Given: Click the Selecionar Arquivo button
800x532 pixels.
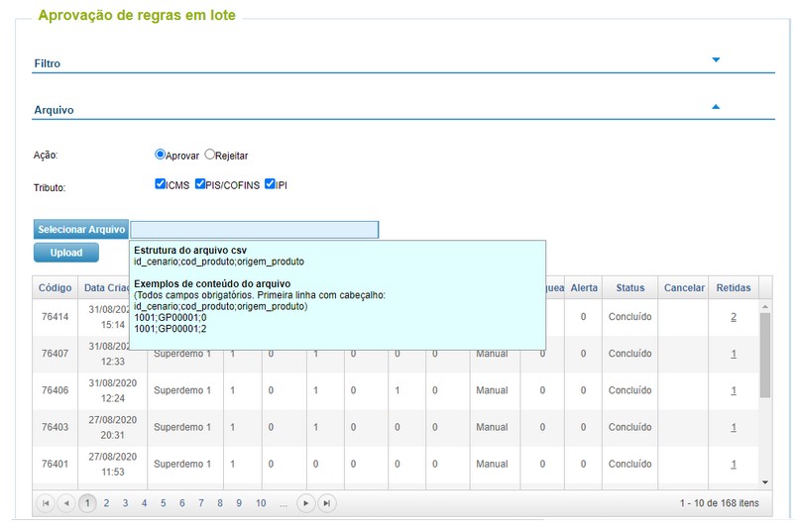Looking at the screenshot, I should [x=81, y=230].
